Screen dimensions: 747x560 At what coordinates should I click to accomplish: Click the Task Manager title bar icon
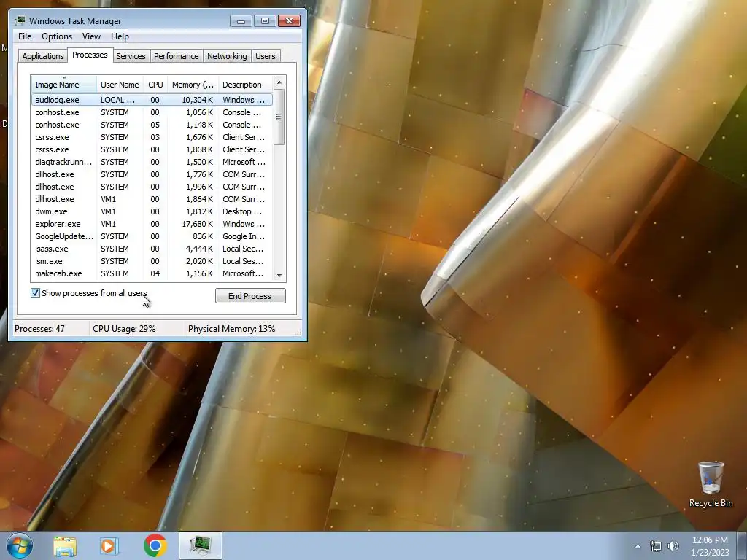coord(20,20)
